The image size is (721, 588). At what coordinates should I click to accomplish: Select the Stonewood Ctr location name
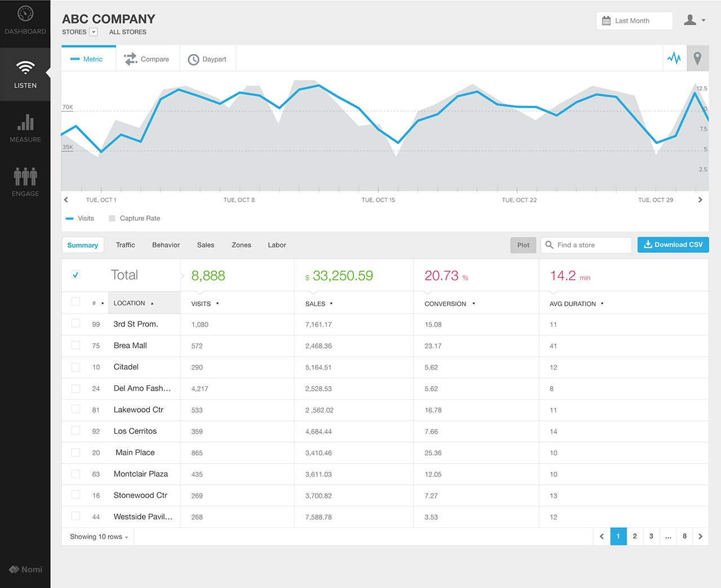click(140, 496)
